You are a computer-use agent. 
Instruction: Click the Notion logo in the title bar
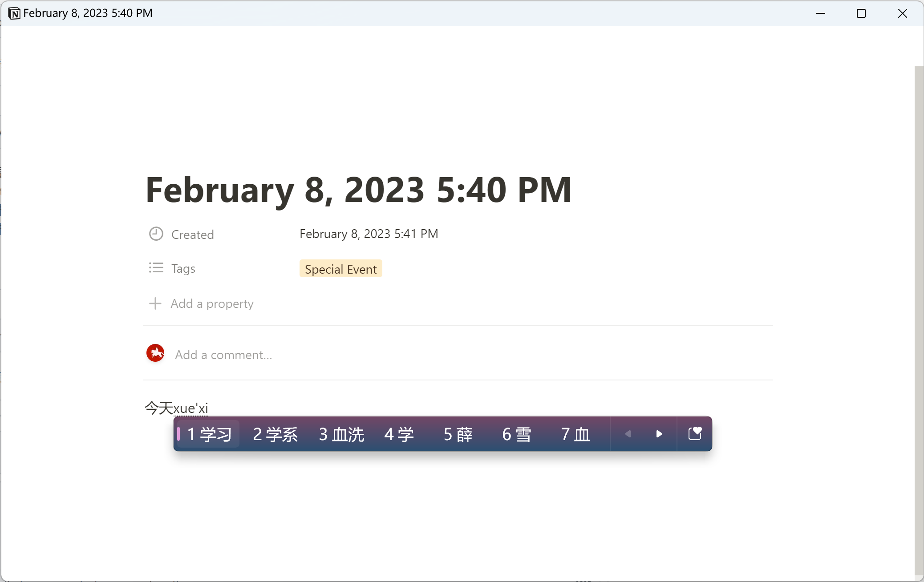pos(14,13)
